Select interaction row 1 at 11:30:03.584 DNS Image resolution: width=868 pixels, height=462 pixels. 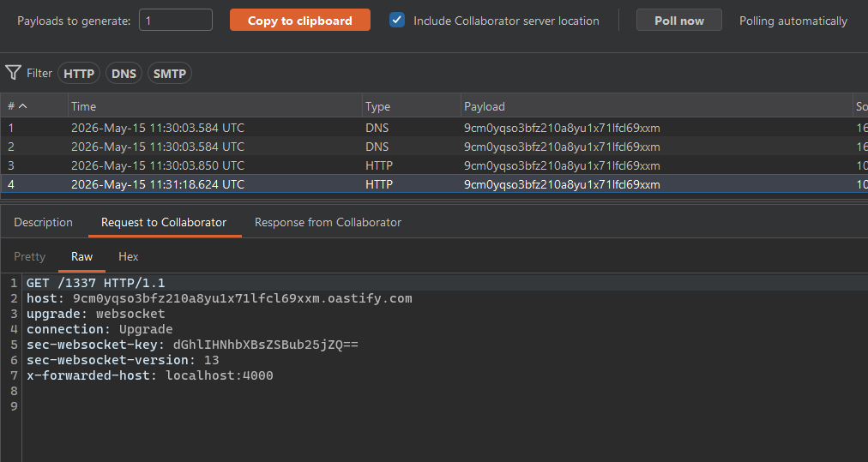pyautogui.click(x=434, y=128)
